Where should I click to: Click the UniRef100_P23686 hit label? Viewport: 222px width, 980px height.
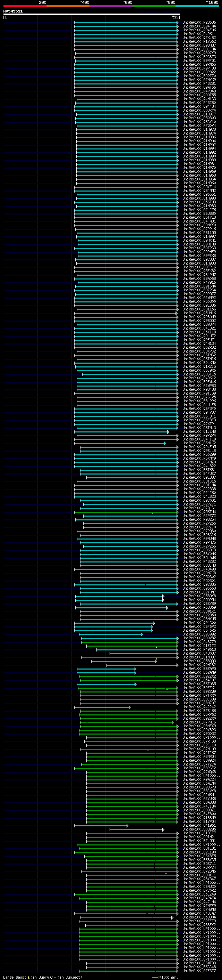[x=199, y=23]
